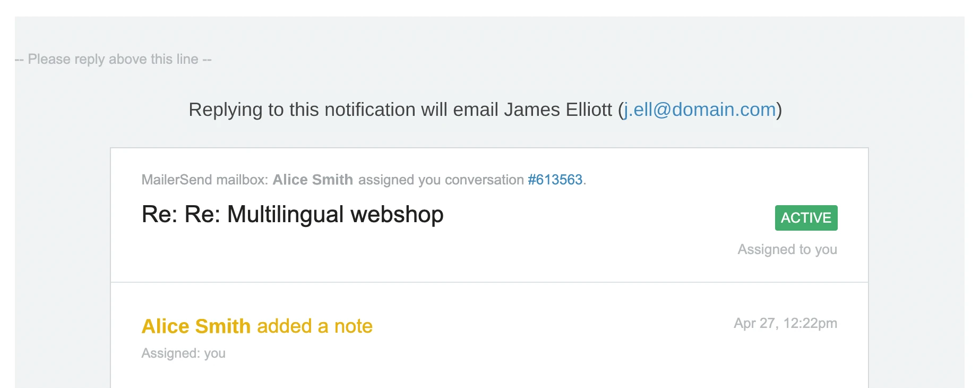Click the 'MailerSend mailbox:' label
The width and height of the screenshot is (980, 388).
tap(204, 180)
